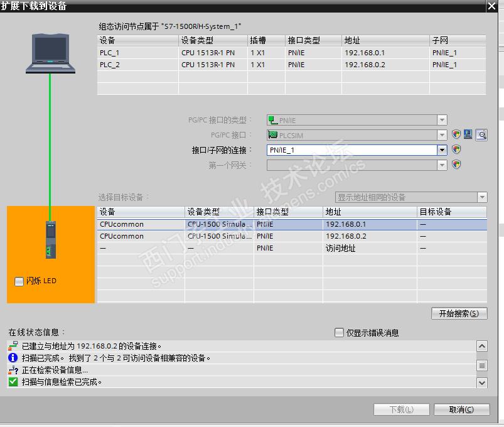Click the connection established status icon
Screen dimensions: 504x427
(13, 346)
